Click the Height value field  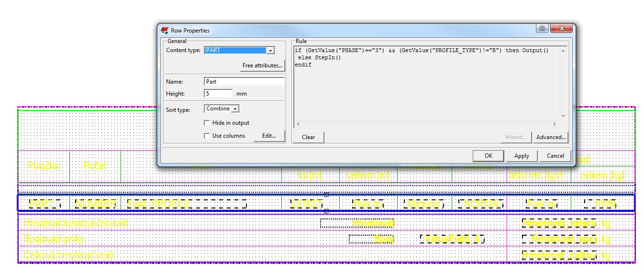(218, 94)
